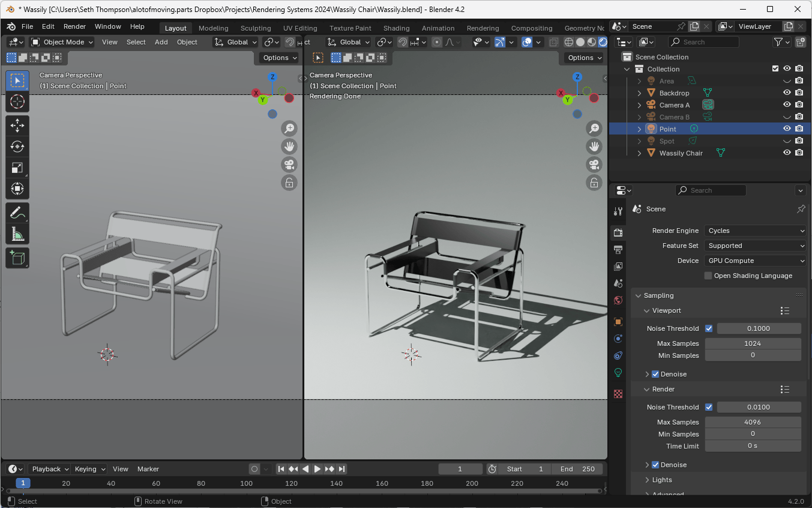812x508 pixels.
Task: Choose the Rotate tool in the toolbar
Action: pos(17,147)
